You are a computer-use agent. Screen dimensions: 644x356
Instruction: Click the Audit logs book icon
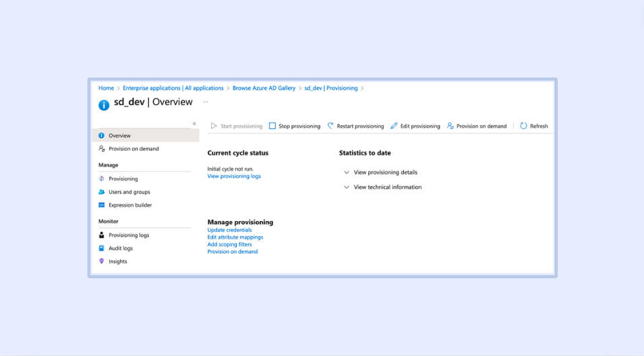(101, 248)
